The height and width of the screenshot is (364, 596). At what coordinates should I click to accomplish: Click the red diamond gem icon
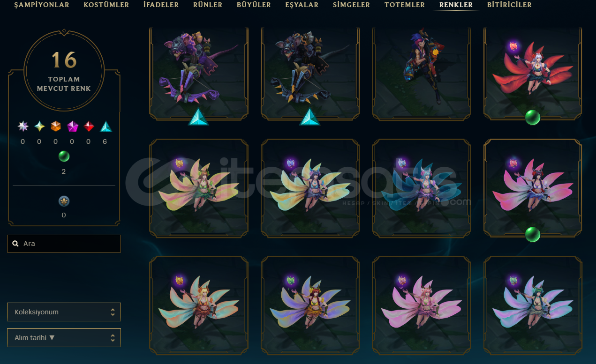[89, 126]
